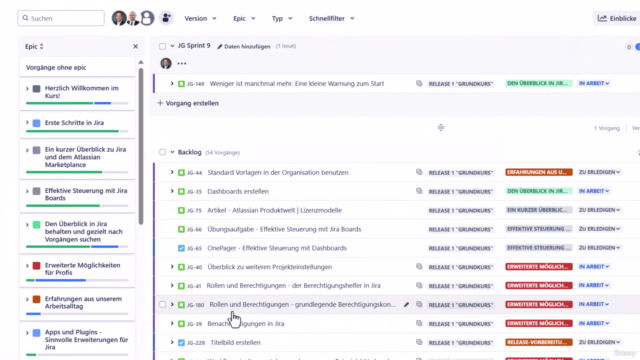Expand epic Herzlich Willkommen im Kurs!

click(27, 89)
